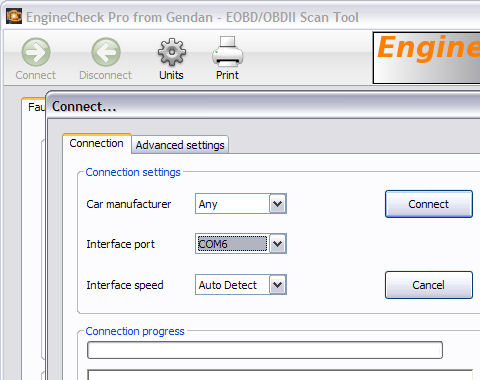This screenshot has width=480, height=380.
Task: Open the Interface port dropdown arrow
Action: 277,244
